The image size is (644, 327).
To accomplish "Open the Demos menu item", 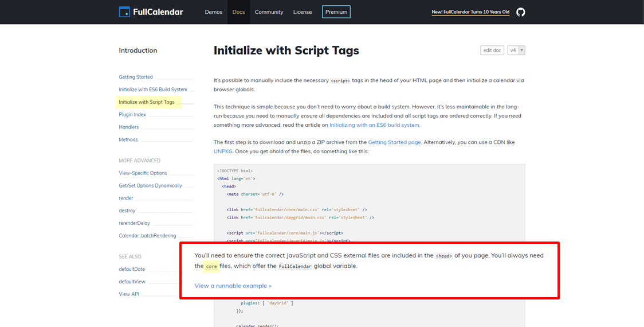I will (214, 12).
